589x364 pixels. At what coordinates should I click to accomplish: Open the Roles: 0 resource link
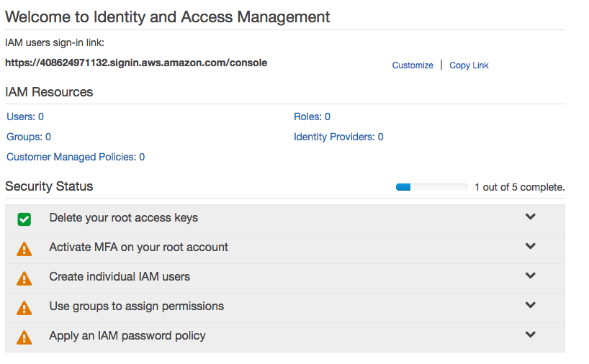click(312, 117)
